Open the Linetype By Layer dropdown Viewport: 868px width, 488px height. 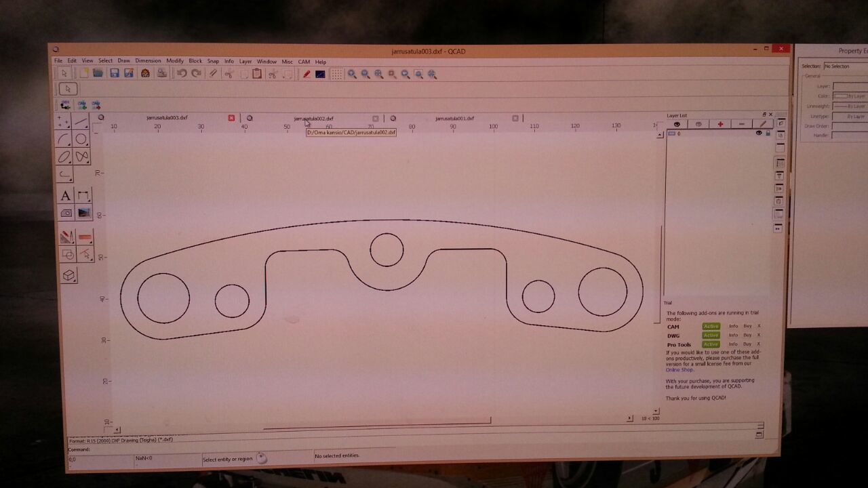850,116
